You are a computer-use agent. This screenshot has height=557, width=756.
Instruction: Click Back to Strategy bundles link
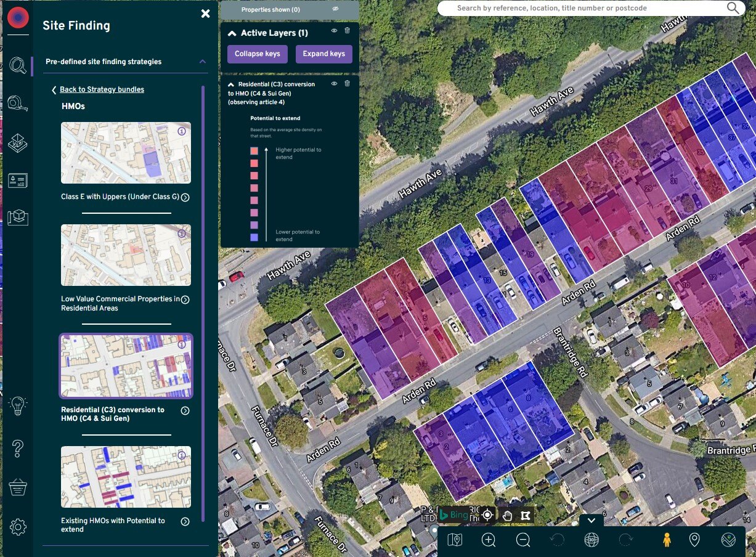tap(101, 89)
